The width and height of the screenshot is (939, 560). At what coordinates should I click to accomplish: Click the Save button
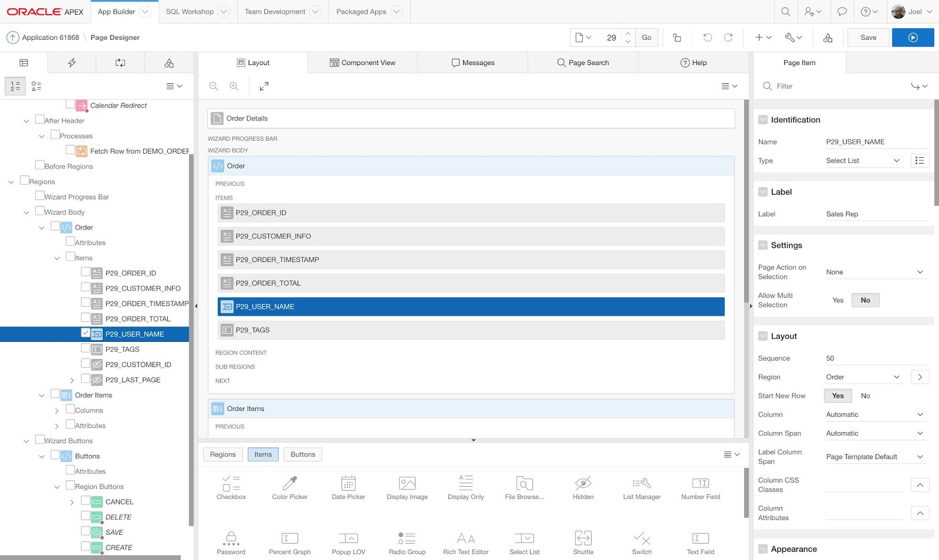[868, 38]
